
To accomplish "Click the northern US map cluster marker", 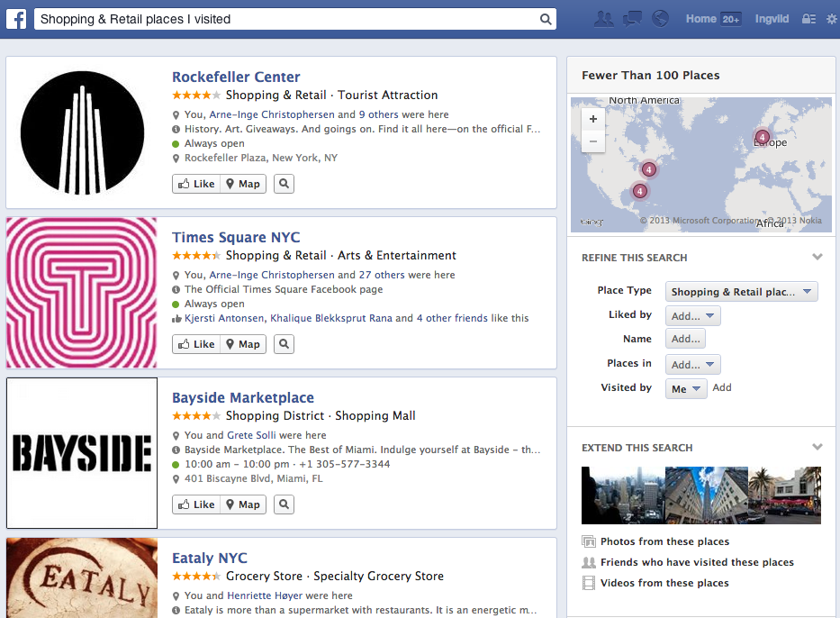I will tap(649, 170).
